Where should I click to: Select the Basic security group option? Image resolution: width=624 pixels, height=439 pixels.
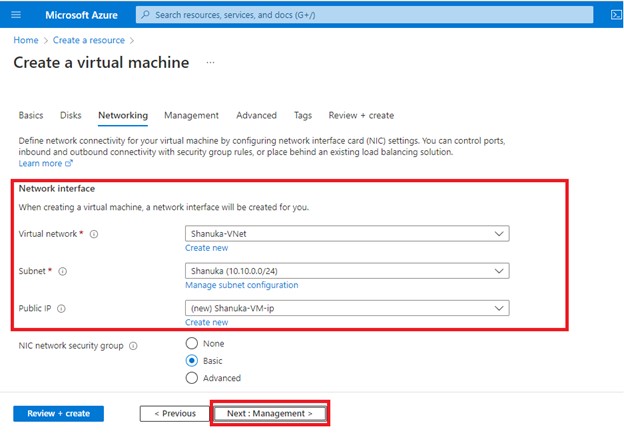tap(192, 361)
